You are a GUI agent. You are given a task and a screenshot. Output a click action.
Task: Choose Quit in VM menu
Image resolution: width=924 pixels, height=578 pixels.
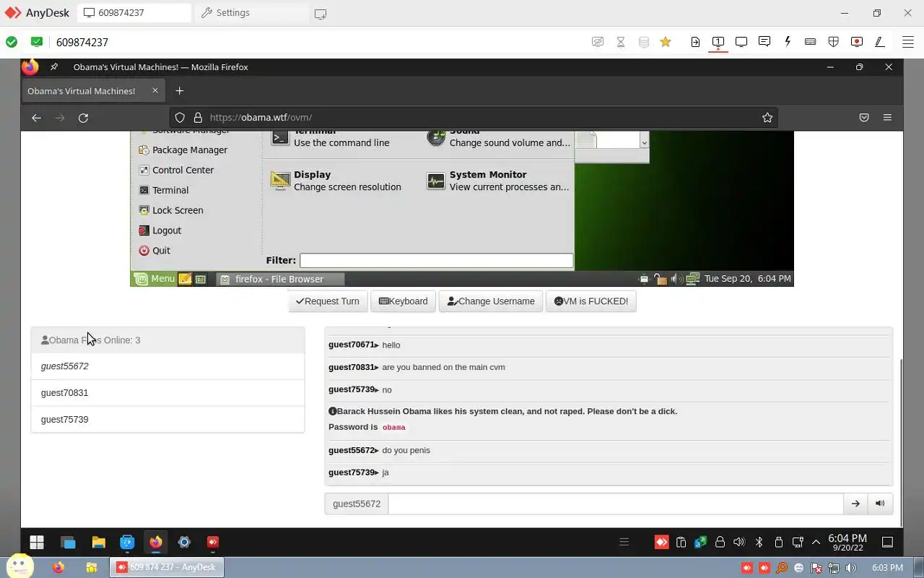point(154,251)
